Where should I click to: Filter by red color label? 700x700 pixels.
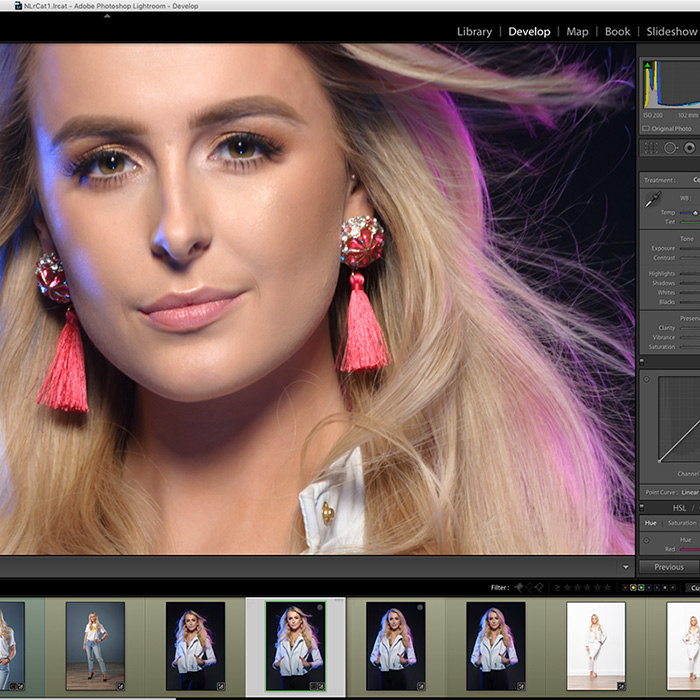625,588
